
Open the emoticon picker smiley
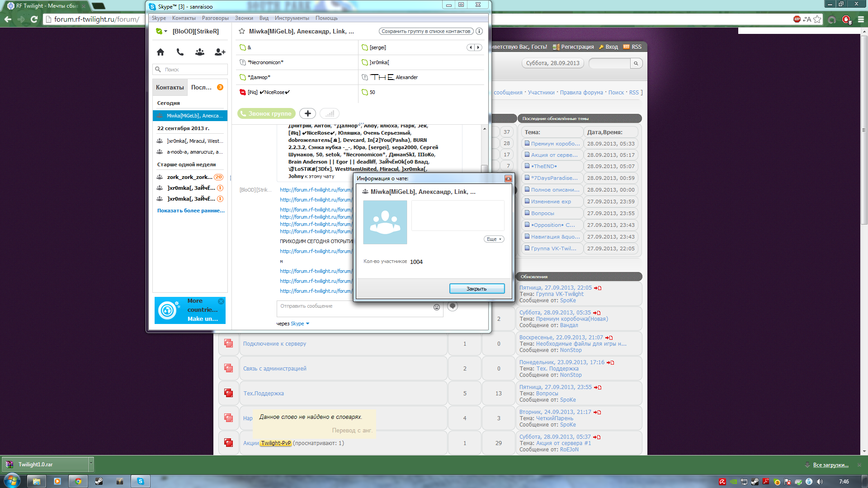pyautogui.click(x=437, y=307)
